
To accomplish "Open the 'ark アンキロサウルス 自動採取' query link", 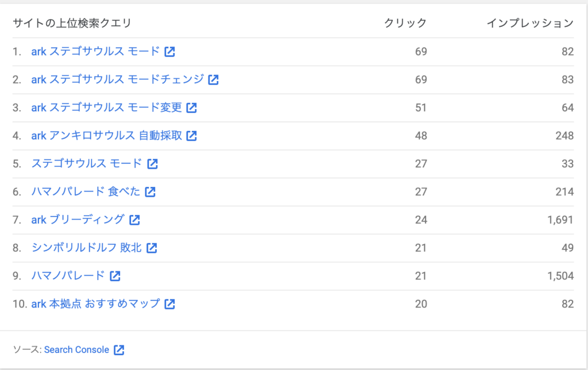I will [x=106, y=136].
